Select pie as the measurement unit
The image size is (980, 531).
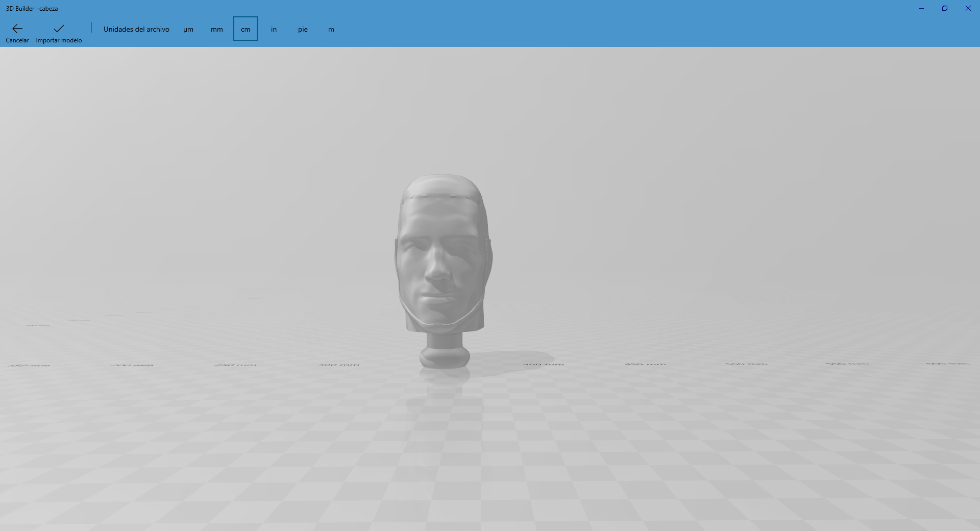point(303,29)
